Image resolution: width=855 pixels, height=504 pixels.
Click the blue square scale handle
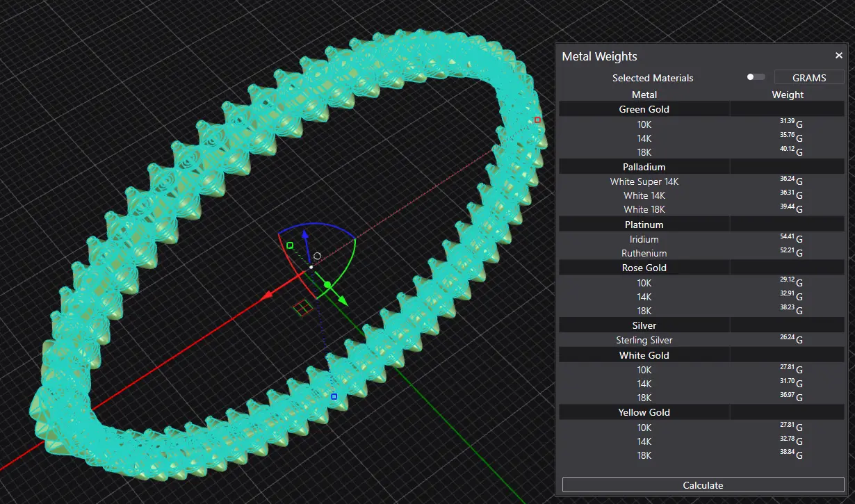coord(334,396)
